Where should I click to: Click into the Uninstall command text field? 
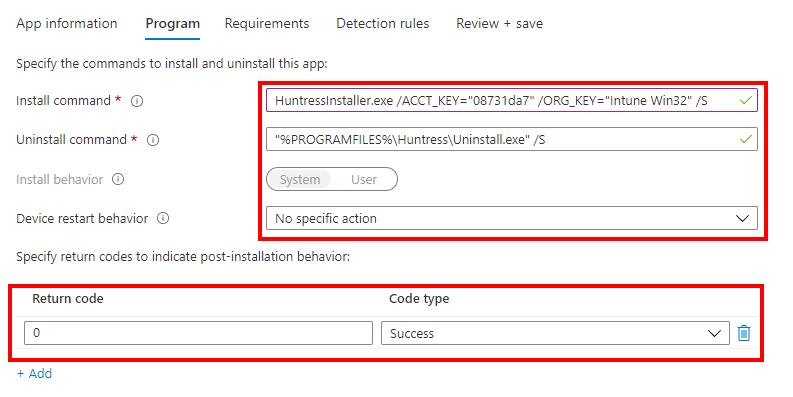512,139
